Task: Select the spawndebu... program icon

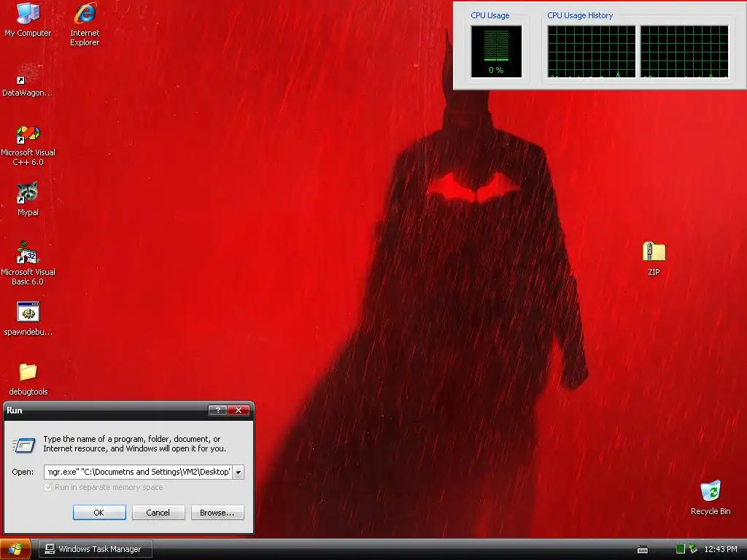Action: click(x=28, y=319)
